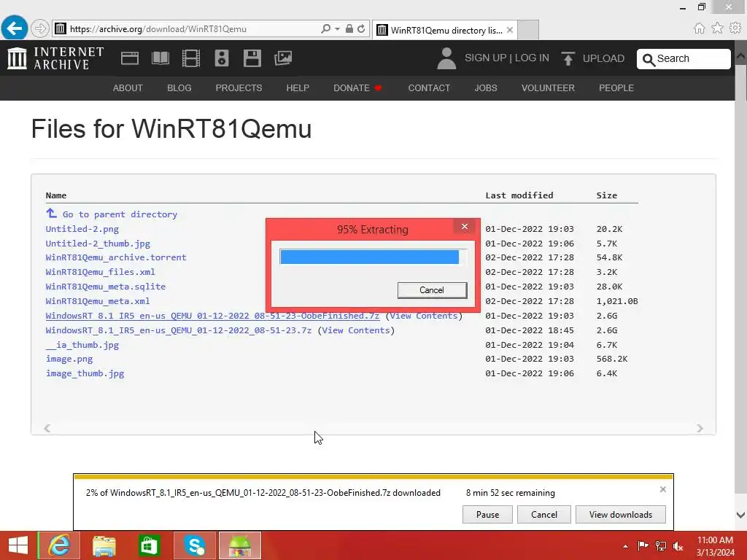This screenshot has height=560, width=747.
Task: Open the PROJECTS menu item
Action: point(239,88)
